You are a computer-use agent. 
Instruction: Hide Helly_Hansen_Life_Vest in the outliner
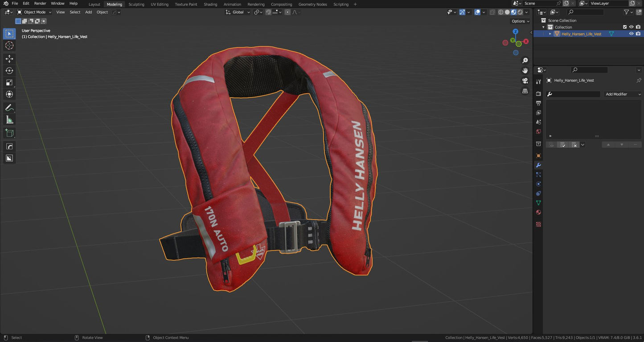point(632,33)
